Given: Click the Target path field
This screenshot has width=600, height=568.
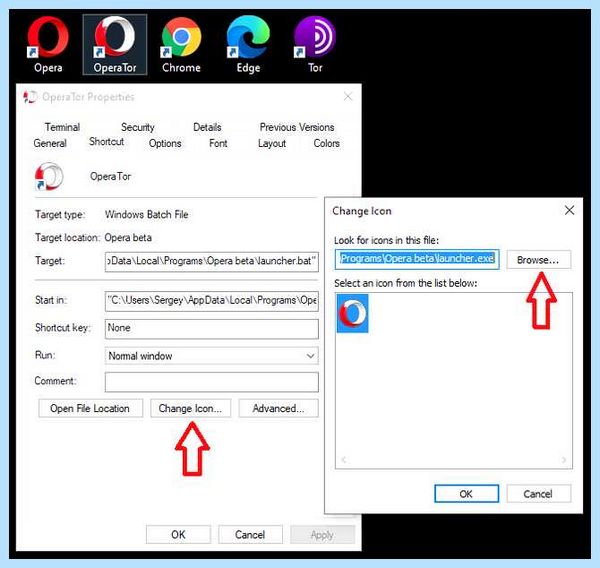Looking at the screenshot, I should 212,261.
